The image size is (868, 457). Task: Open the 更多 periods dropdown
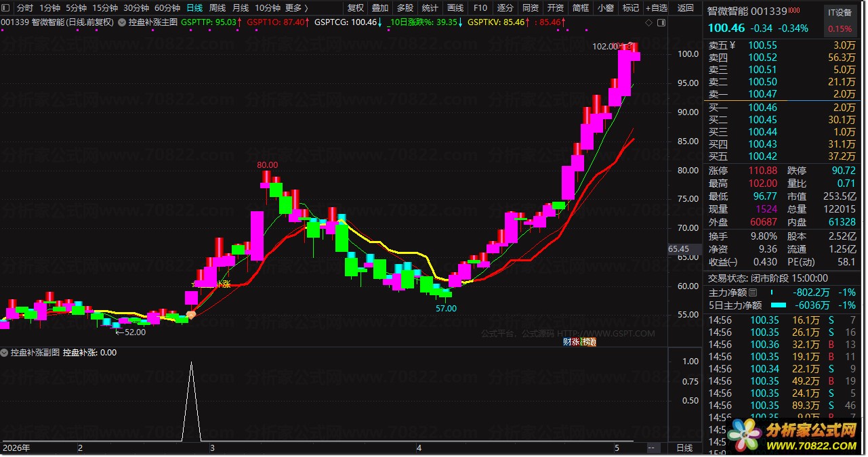click(296, 8)
